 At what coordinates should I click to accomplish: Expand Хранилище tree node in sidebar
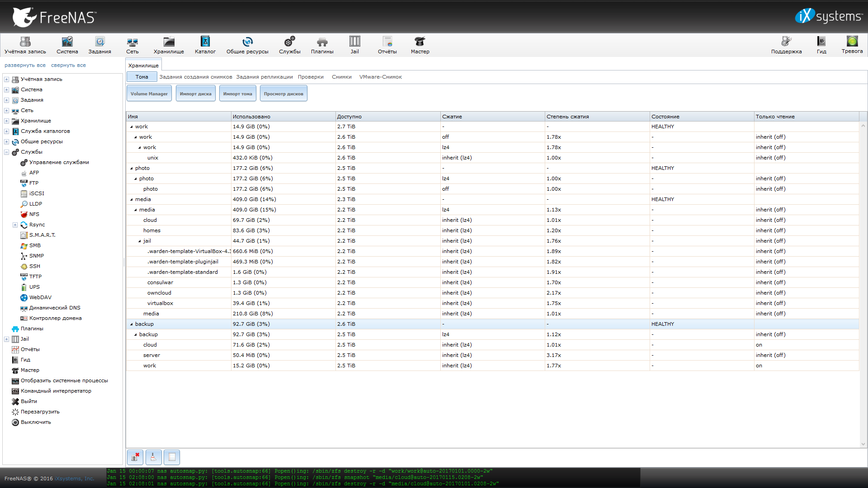pos(7,121)
